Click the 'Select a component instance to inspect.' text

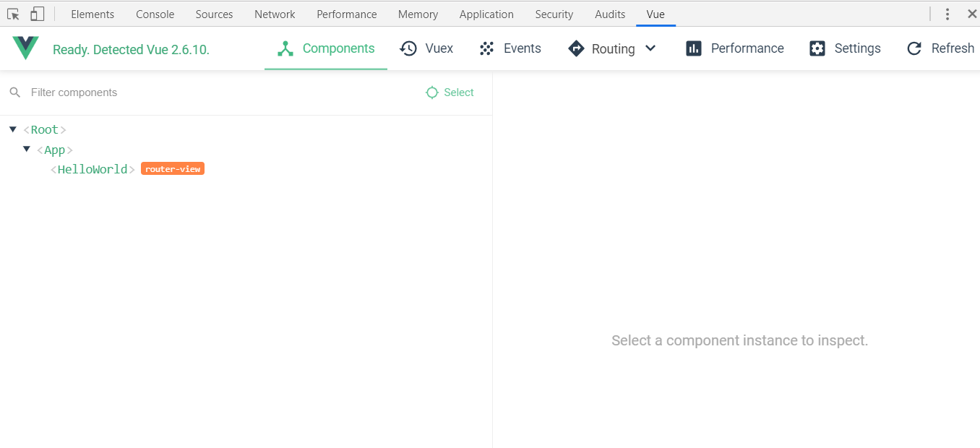click(x=739, y=340)
